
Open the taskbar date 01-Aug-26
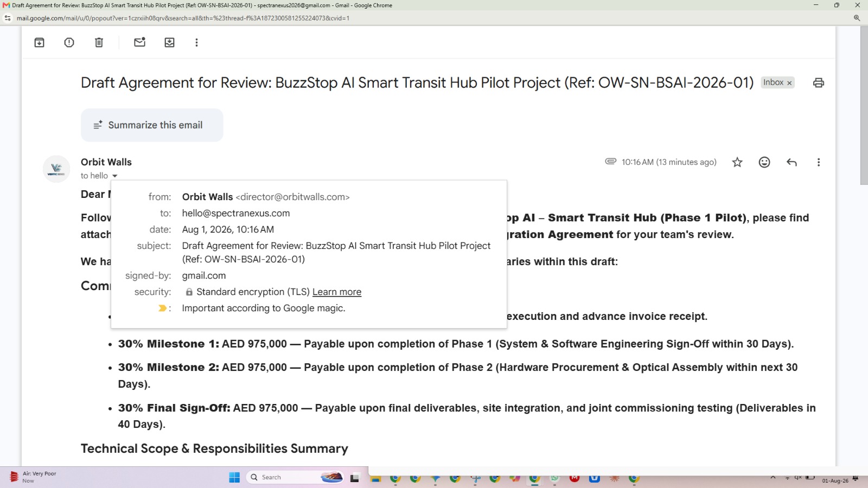click(x=835, y=481)
